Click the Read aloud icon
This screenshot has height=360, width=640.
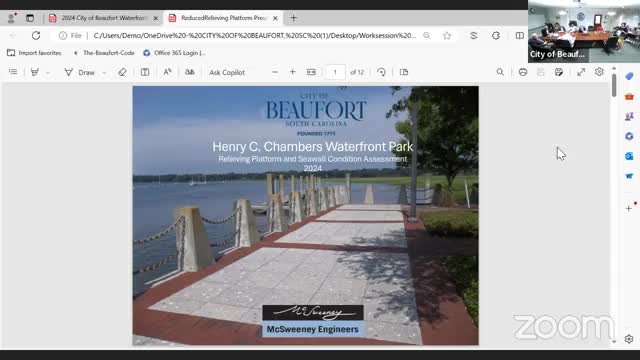click(167, 72)
